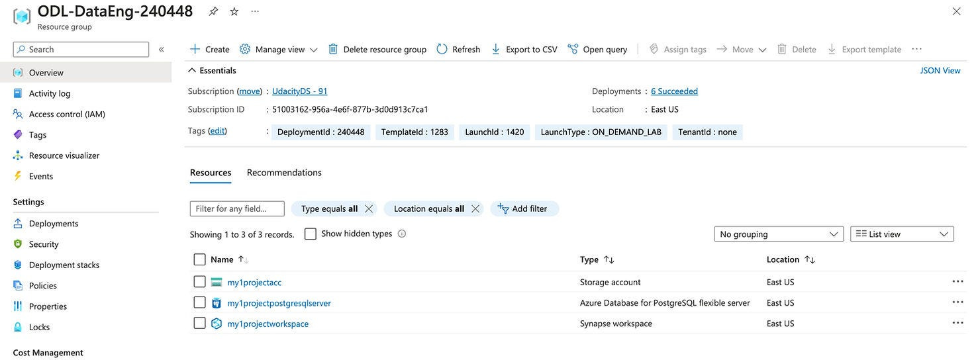The width and height of the screenshot is (980, 360).
Task: Click Export template in toolbar
Action: click(x=864, y=50)
